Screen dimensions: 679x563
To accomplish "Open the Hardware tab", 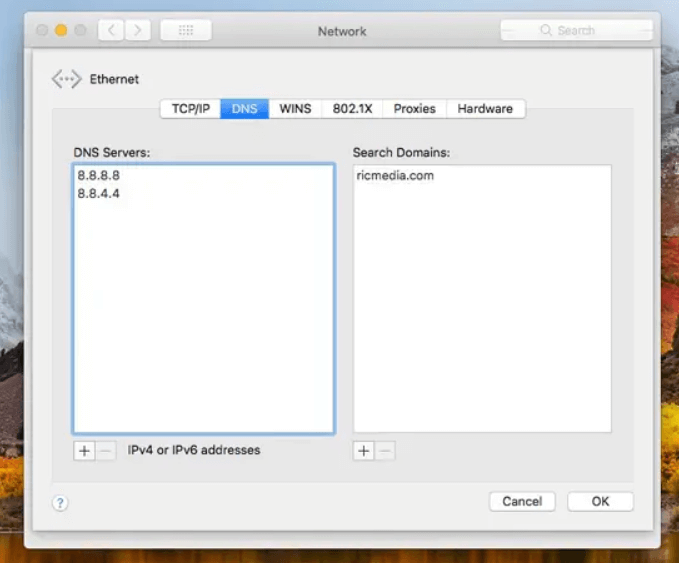I will (485, 109).
